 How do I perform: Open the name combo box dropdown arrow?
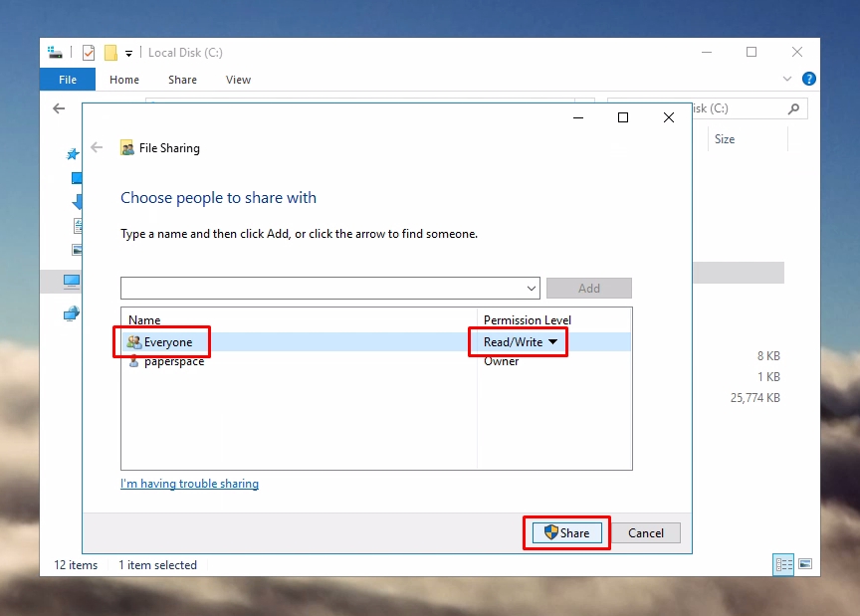pos(531,288)
